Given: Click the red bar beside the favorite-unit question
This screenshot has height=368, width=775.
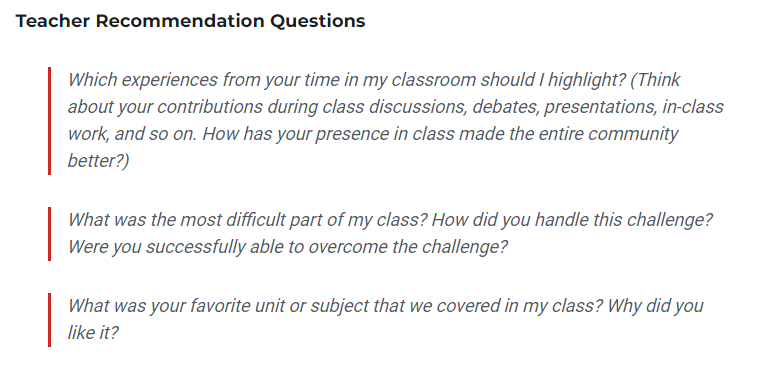Looking at the screenshot, I should click(x=49, y=320).
